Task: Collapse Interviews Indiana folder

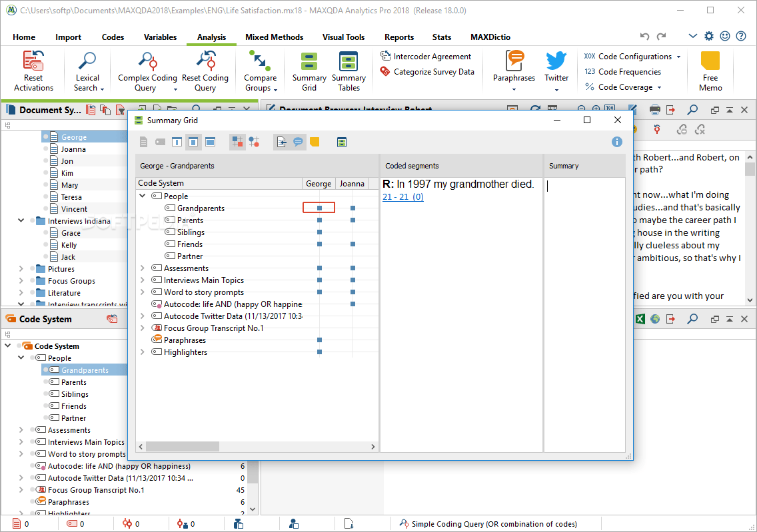Action: (21, 220)
